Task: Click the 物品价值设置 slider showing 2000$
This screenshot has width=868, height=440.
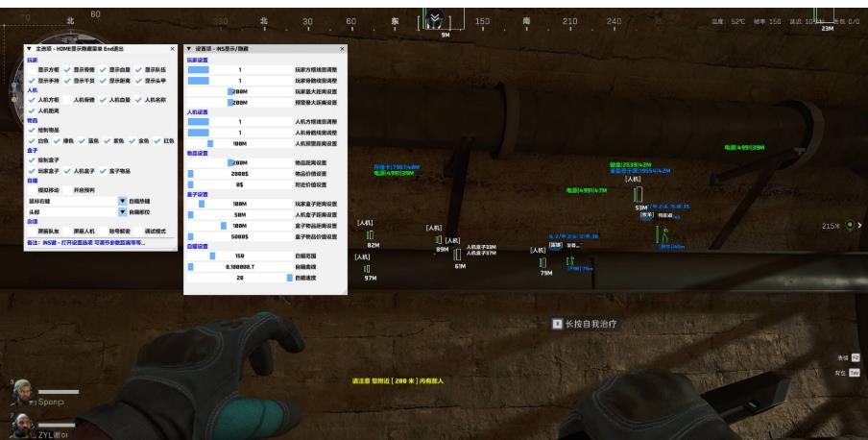Action: tap(240, 174)
